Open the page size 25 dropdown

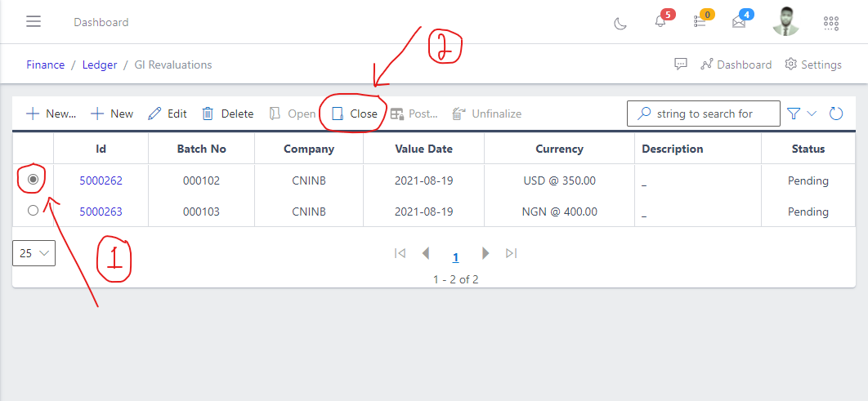34,252
